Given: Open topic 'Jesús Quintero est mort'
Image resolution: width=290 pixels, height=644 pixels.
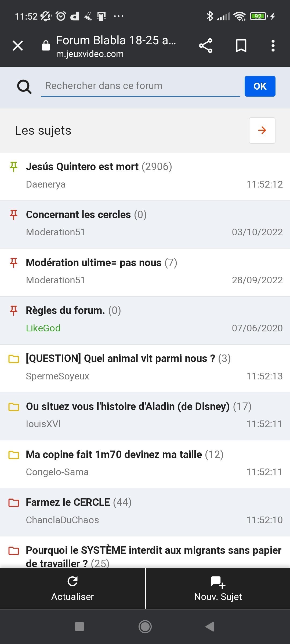Looking at the screenshot, I should [x=82, y=167].
